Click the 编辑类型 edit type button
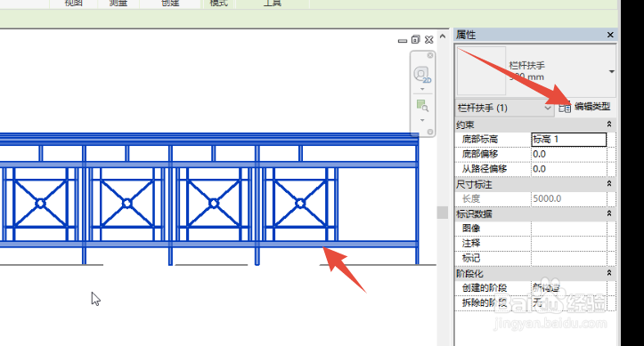Viewport: 644px width, 346px height. (x=585, y=107)
